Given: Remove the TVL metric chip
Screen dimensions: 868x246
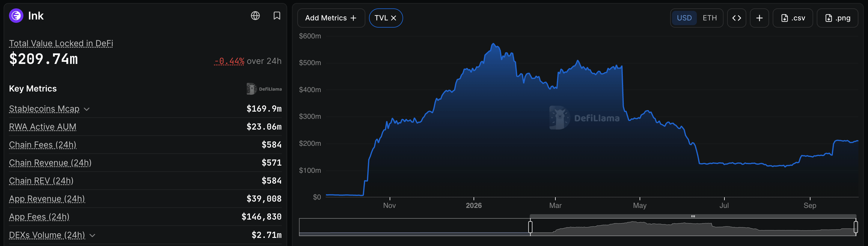Looking at the screenshot, I should tap(393, 18).
